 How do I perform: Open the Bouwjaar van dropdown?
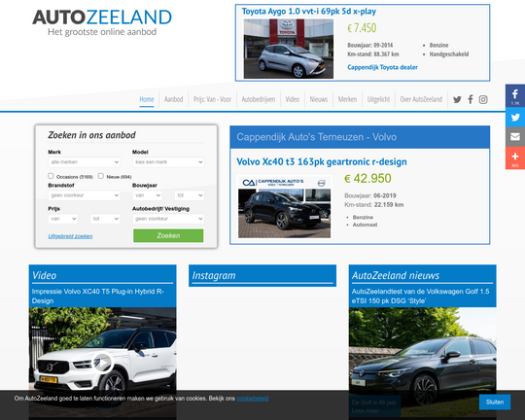(148, 195)
